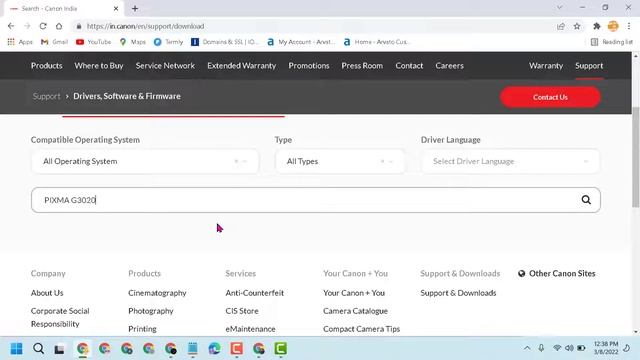The height and width of the screenshot is (360, 640).
Task: Open Gmail bookmark
Action: tap(54, 42)
